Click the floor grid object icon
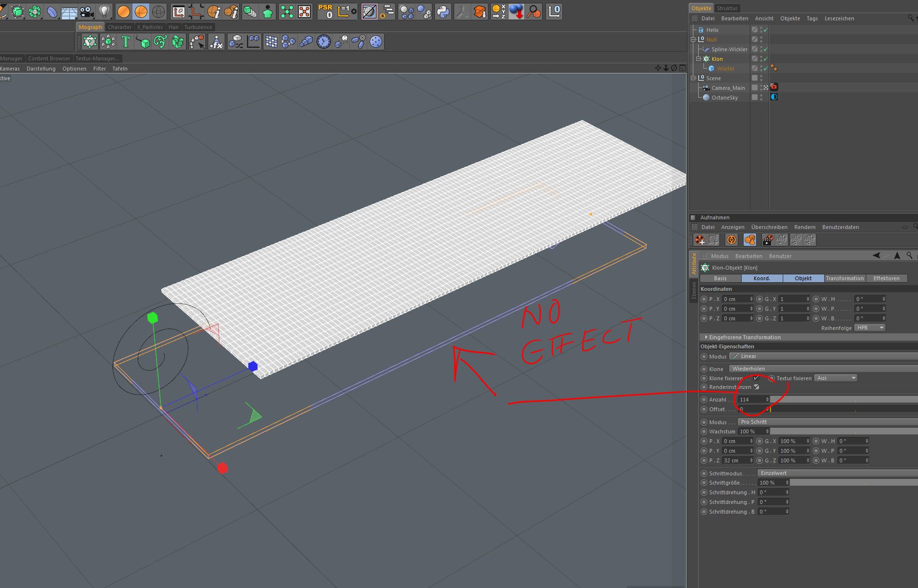The height and width of the screenshot is (588, 918). tap(70, 11)
